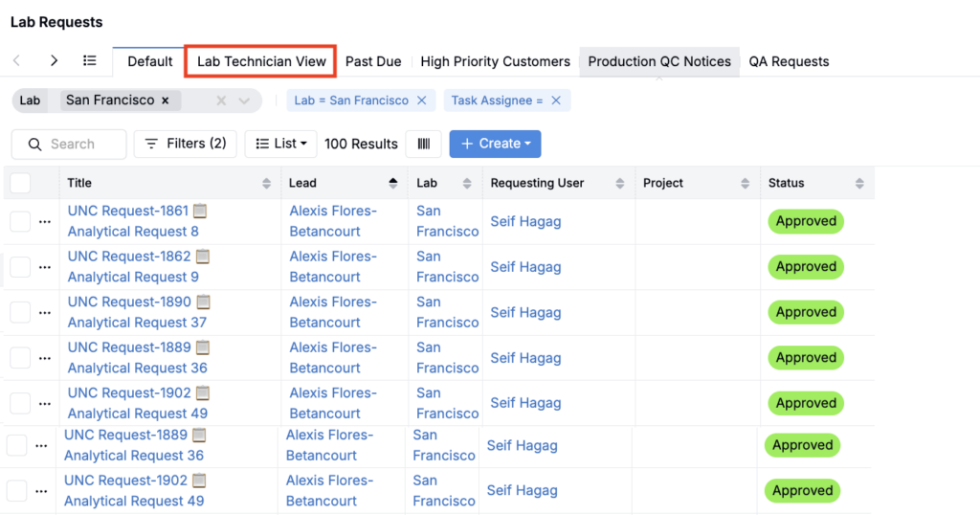Click the barcode scanner icon

click(423, 144)
